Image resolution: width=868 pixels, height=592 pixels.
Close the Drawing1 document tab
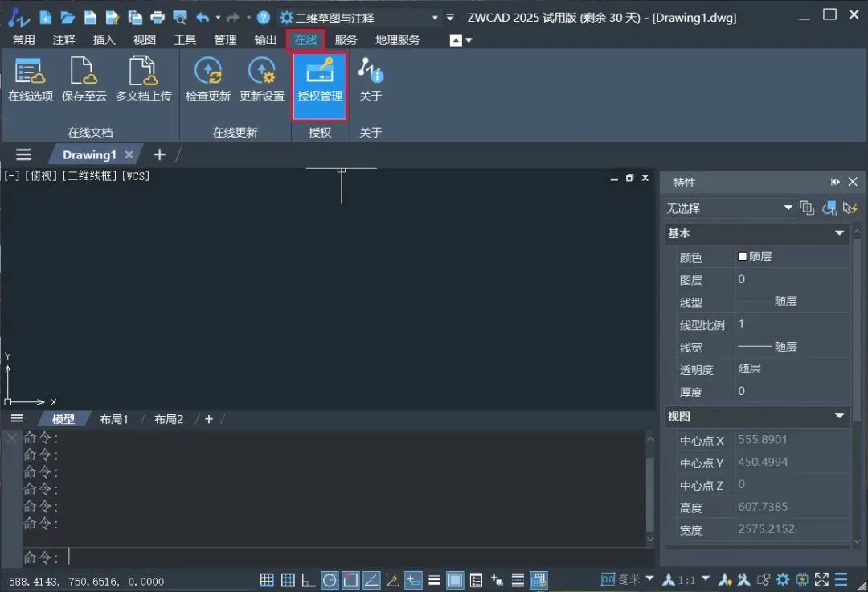(129, 154)
